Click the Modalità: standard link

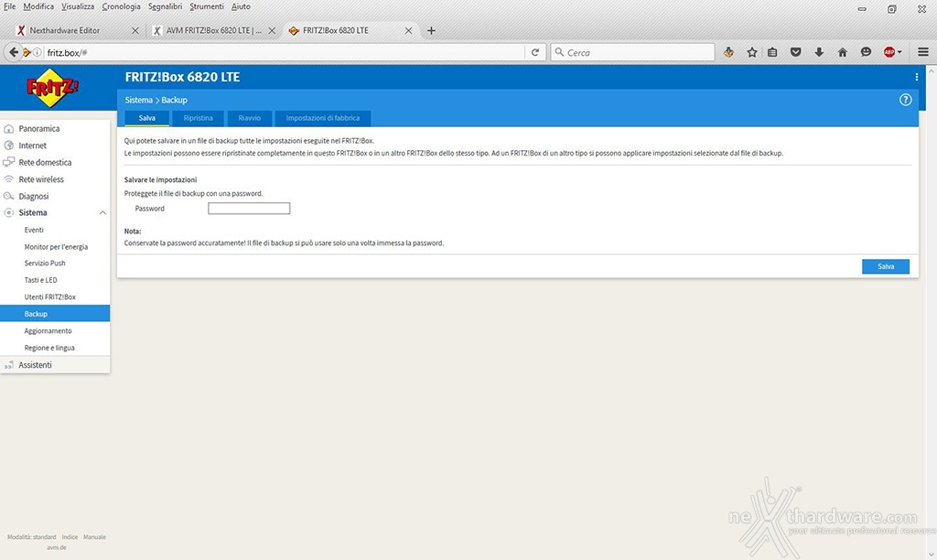coord(32,537)
